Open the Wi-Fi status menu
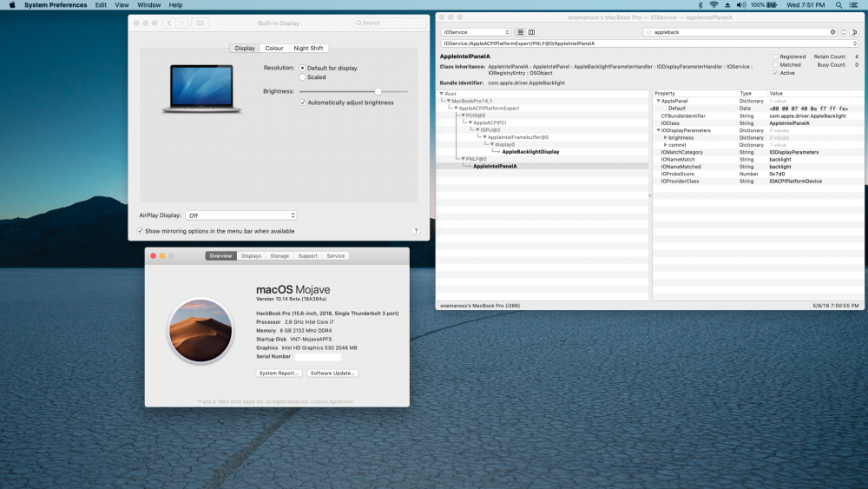Image resolution: width=868 pixels, height=489 pixels. 714,5
